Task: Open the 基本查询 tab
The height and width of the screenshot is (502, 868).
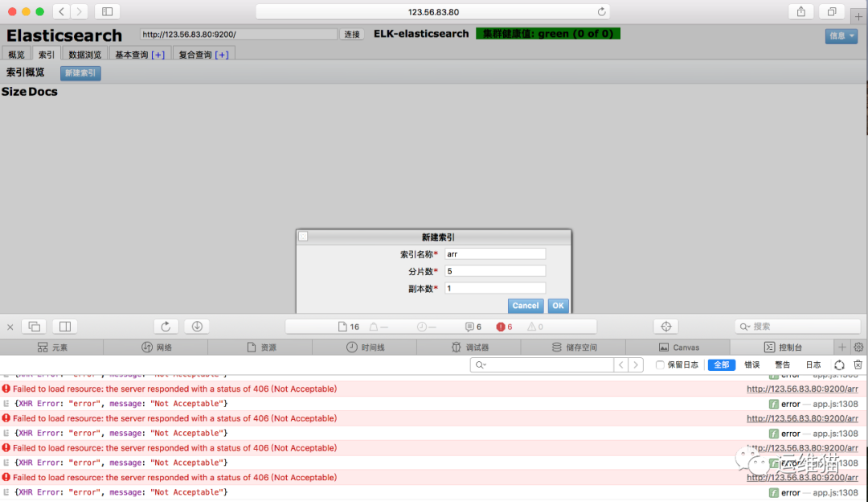Action: click(132, 54)
